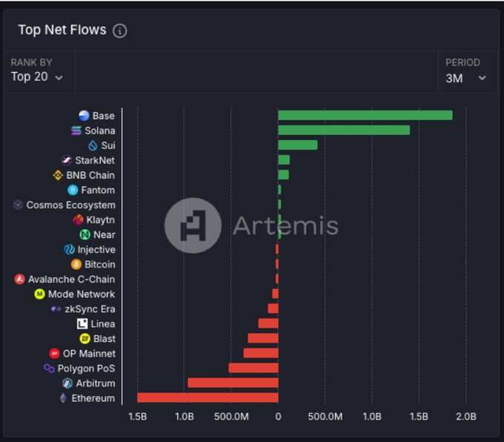This screenshot has height=442, width=504.
Task: Select the red Linea outflow bar
Action: tap(268, 323)
